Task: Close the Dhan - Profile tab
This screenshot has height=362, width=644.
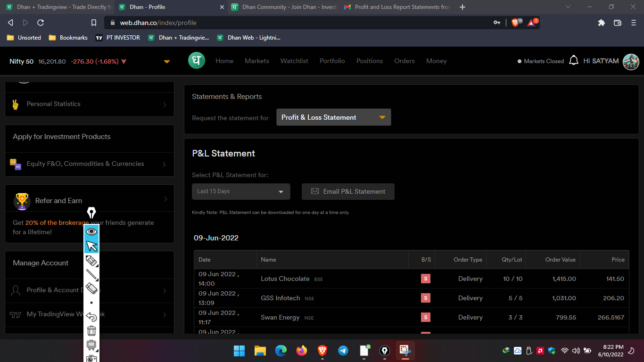Action: click(x=223, y=7)
